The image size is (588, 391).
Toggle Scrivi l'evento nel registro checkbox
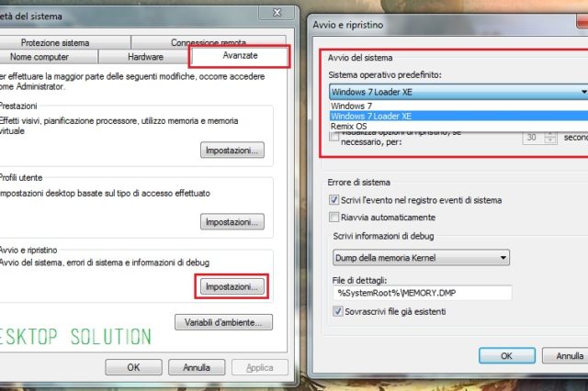pos(334,200)
